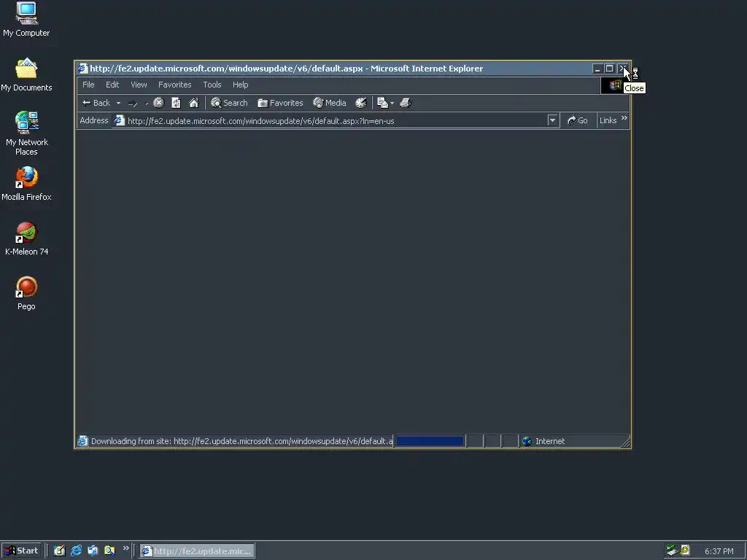Expand the Mail button dropdown arrow
Screen dimensions: 747x560
click(x=392, y=103)
